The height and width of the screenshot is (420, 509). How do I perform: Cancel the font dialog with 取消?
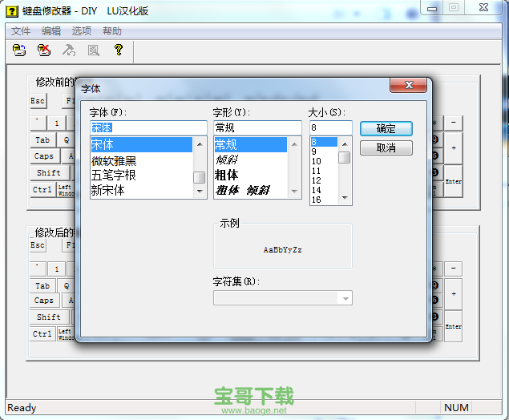coord(386,148)
